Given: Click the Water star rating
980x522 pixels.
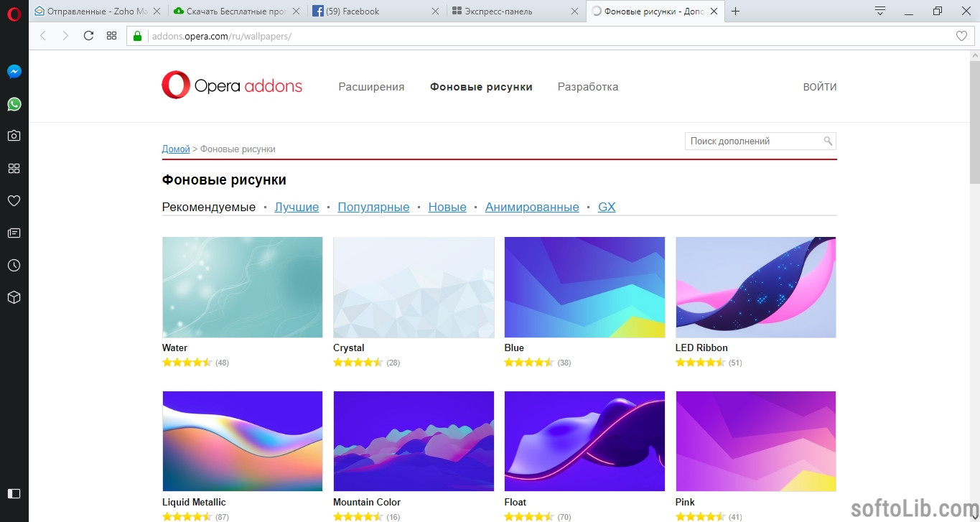Looking at the screenshot, I should (x=187, y=363).
